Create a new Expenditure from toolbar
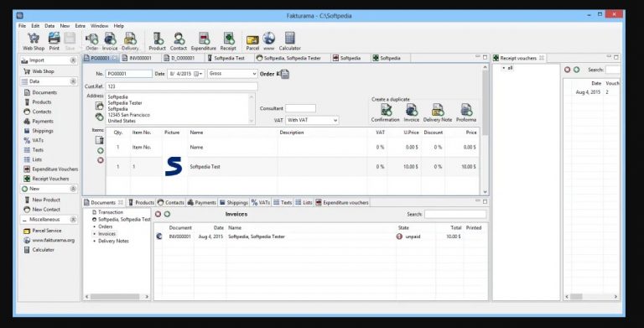The image size is (644, 328). [203, 41]
